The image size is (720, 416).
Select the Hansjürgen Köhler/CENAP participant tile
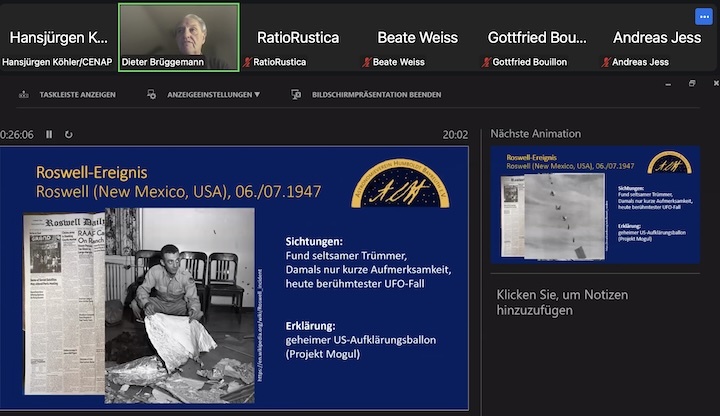[x=59, y=37]
